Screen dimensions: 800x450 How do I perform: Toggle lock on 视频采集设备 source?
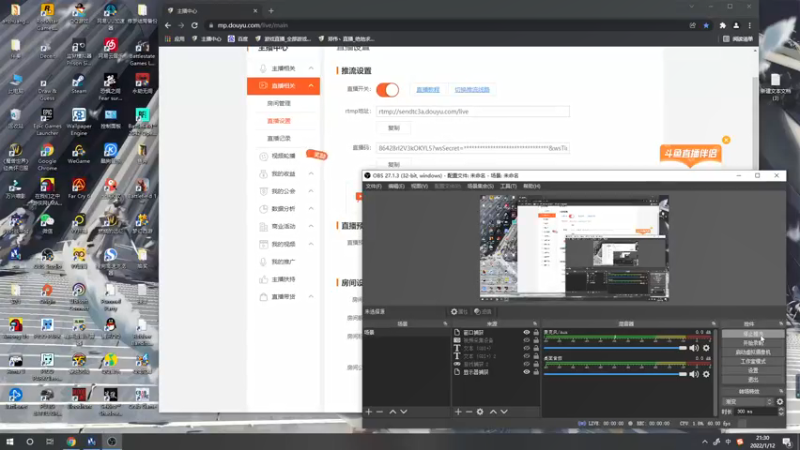click(x=536, y=340)
